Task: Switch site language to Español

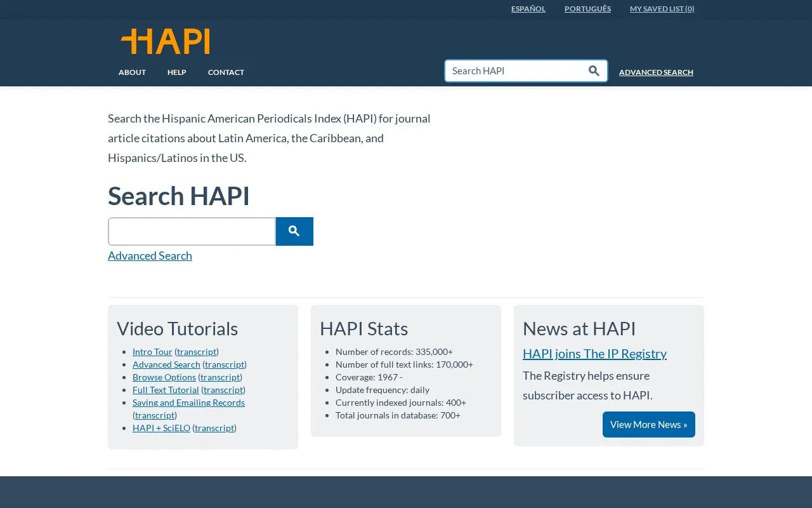Action: tap(528, 9)
